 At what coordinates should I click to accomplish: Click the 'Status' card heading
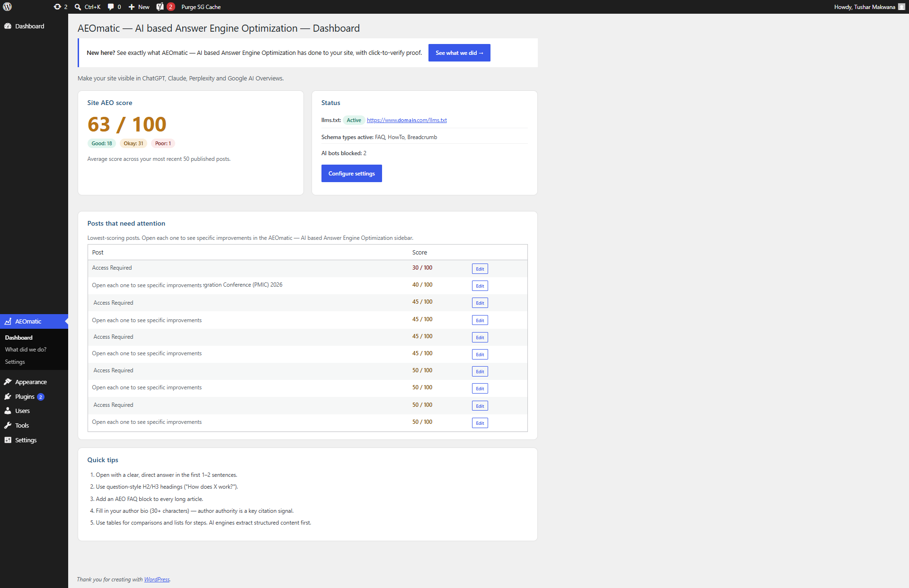point(331,103)
